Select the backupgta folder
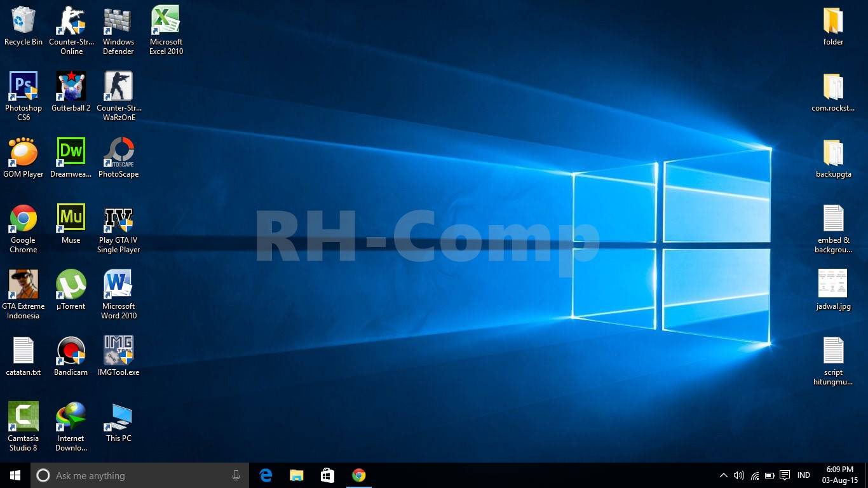The height and width of the screenshot is (488, 868). pos(833,159)
